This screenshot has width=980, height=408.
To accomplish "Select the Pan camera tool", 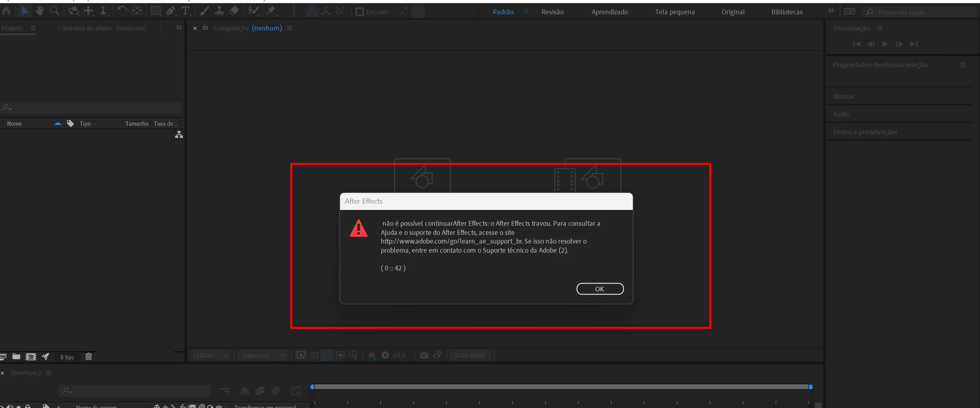I will pos(88,11).
